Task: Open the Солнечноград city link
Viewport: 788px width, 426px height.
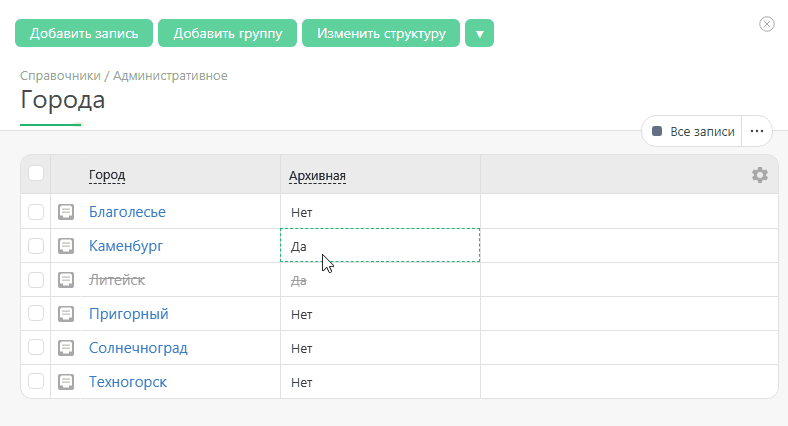Action: click(138, 348)
